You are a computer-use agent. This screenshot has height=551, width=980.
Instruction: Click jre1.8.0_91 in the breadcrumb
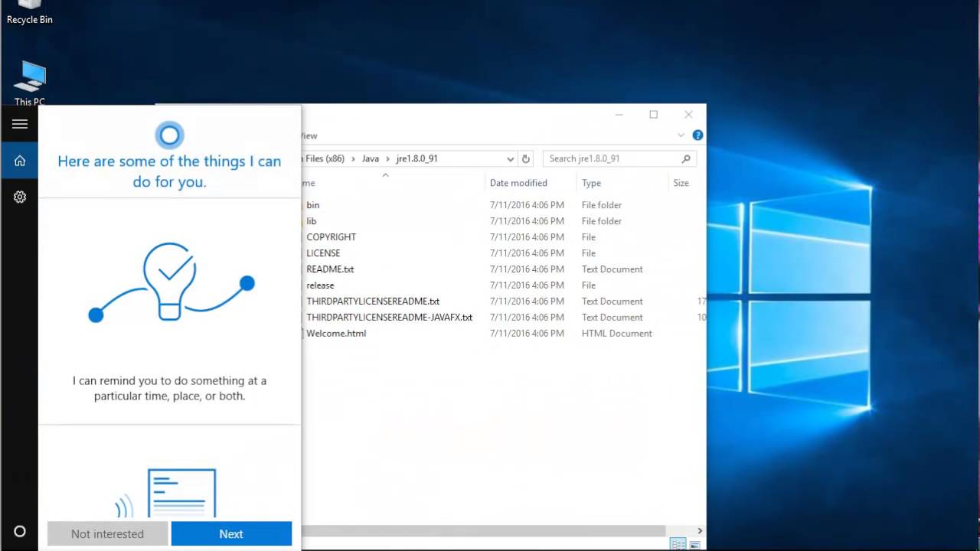coord(416,158)
